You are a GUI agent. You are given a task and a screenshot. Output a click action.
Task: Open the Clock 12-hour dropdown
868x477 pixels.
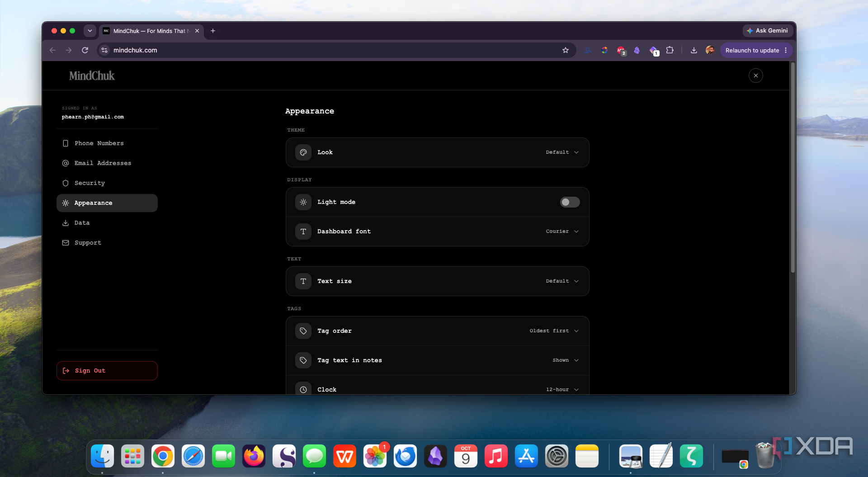point(562,389)
